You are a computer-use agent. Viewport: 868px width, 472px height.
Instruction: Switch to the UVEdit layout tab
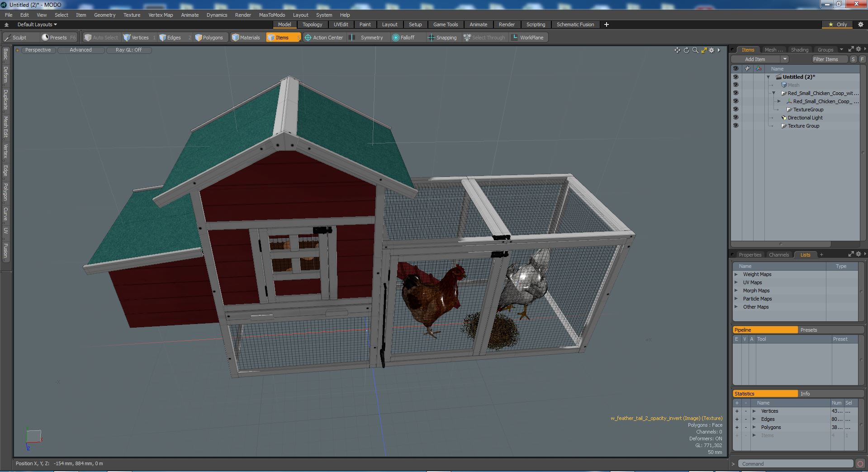(341, 24)
